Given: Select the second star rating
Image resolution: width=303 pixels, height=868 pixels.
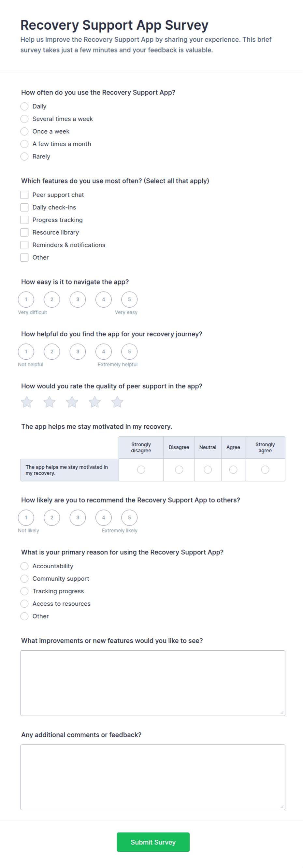Looking at the screenshot, I should tap(50, 402).
